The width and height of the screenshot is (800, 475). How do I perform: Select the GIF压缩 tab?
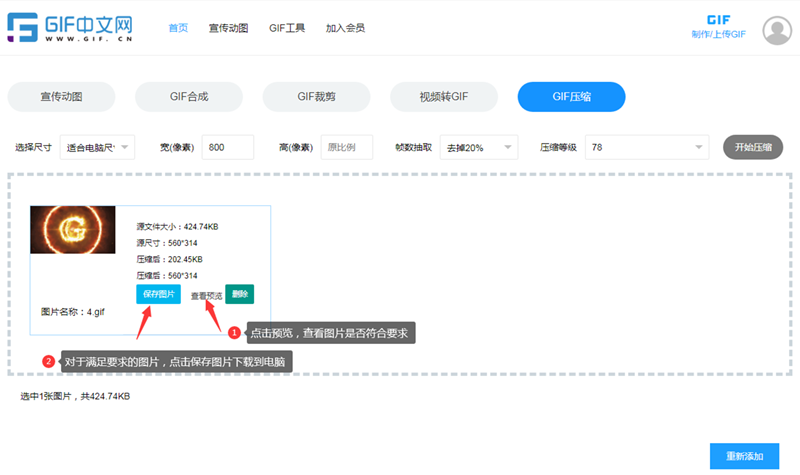pyautogui.click(x=571, y=97)
